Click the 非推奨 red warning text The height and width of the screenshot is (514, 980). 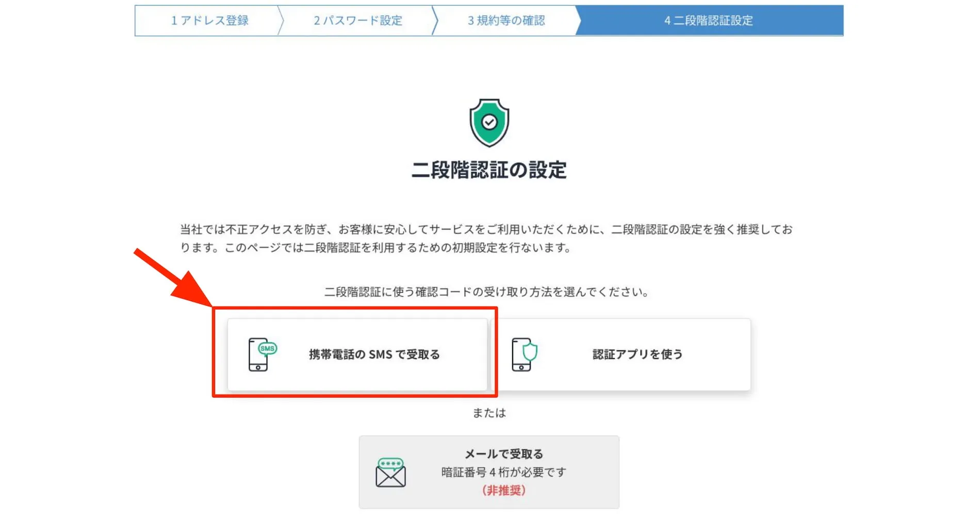[503, 491]
